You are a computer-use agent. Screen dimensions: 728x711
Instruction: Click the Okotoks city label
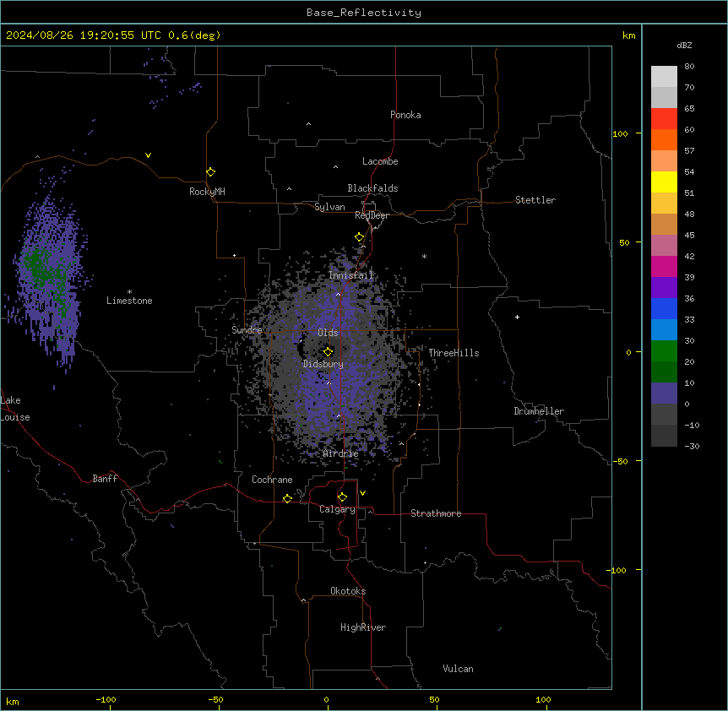(348, 591)
